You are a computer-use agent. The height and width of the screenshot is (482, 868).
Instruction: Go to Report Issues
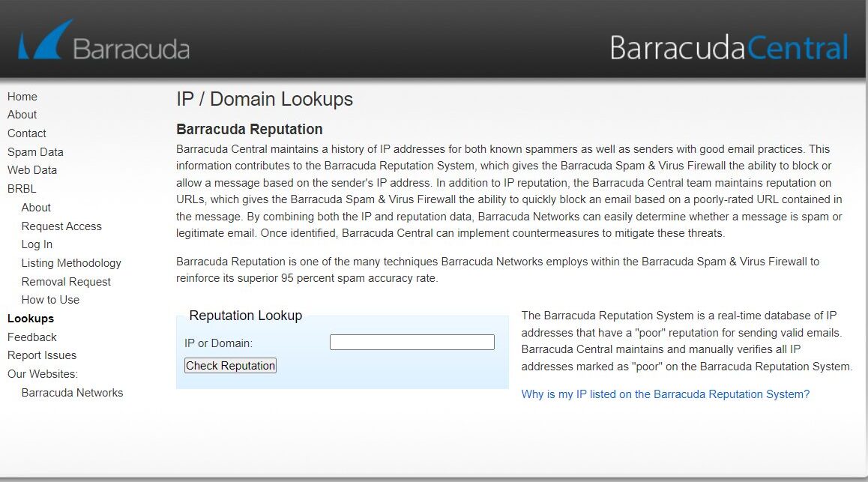pyautogui.click(x=42, y=355)
